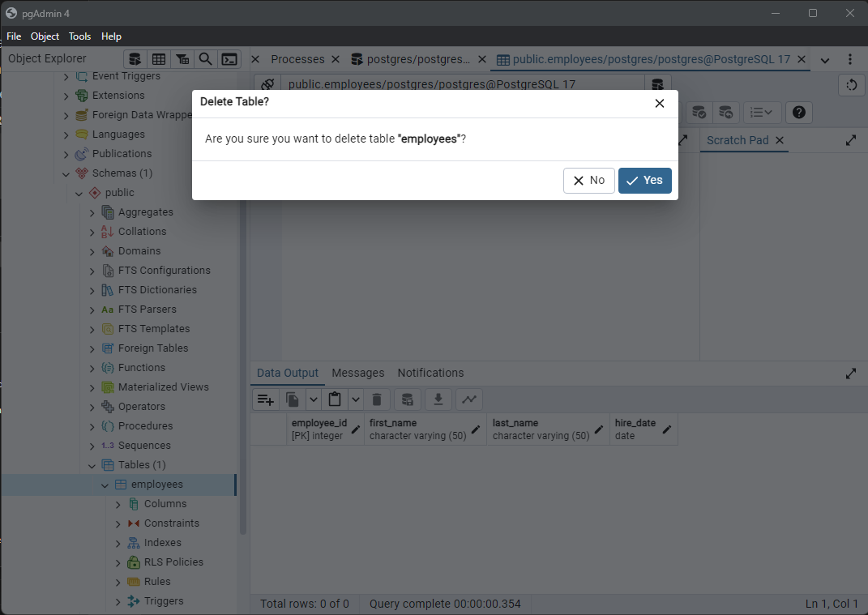The image size is (868, 615).
Task: Click the add row icon in Data Output toolbar
Action: pyautogui.click(x=266, y=399)
